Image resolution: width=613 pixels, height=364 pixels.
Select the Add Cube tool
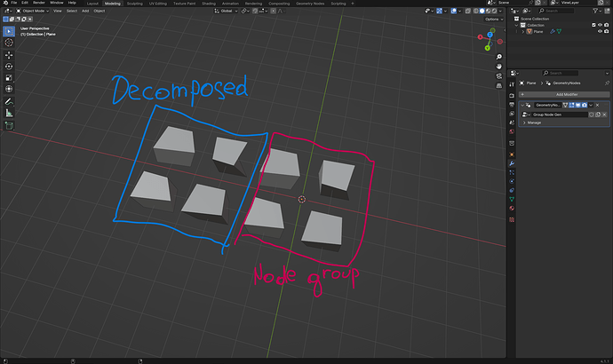[x=9, y=125]
